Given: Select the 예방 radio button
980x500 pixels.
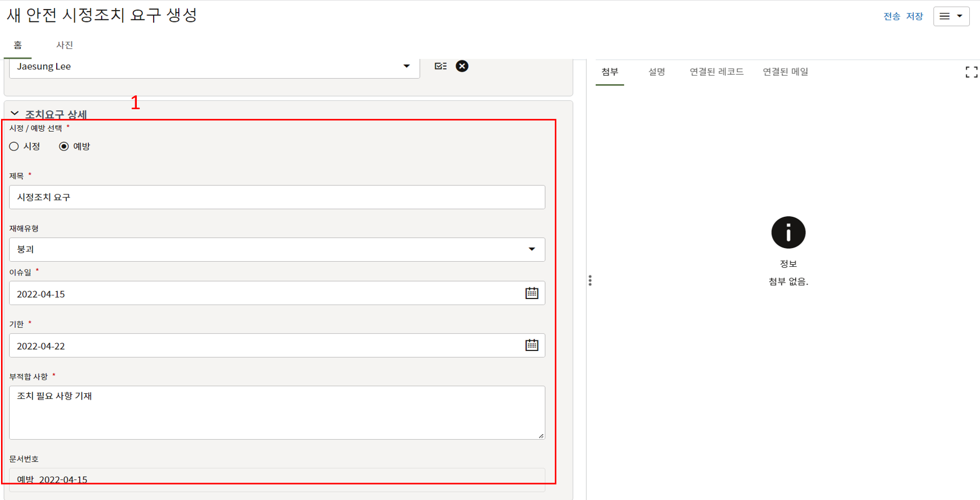Looking at the screenshot, I should click(x=64, y=146).
